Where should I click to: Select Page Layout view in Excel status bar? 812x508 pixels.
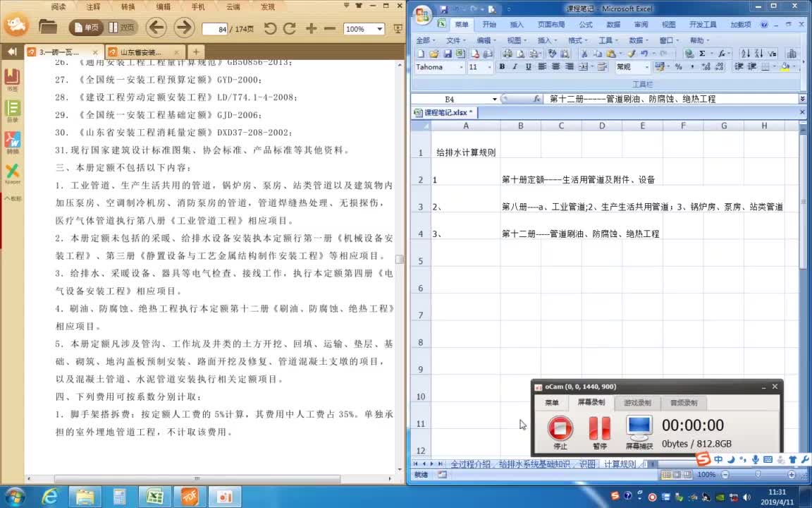click(x=677, y=475)
